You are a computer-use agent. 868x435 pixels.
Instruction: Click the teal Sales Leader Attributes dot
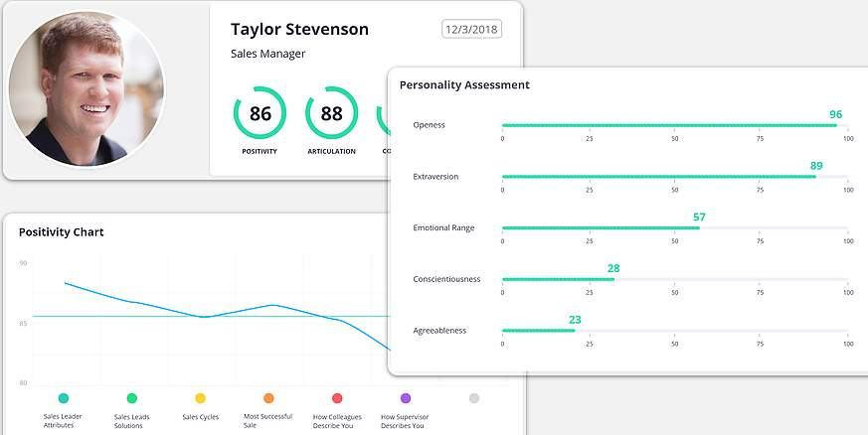tap(64, 398)
